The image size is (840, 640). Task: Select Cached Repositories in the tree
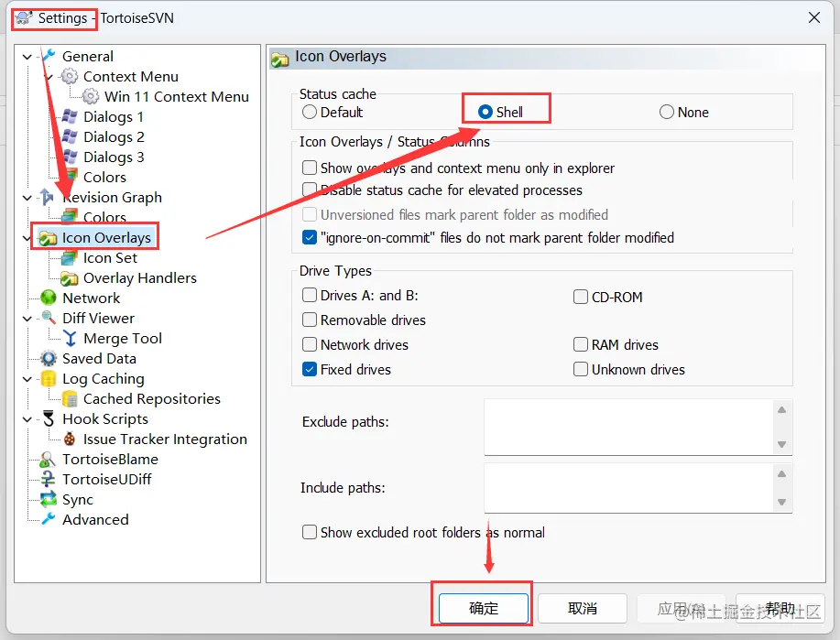152,399
